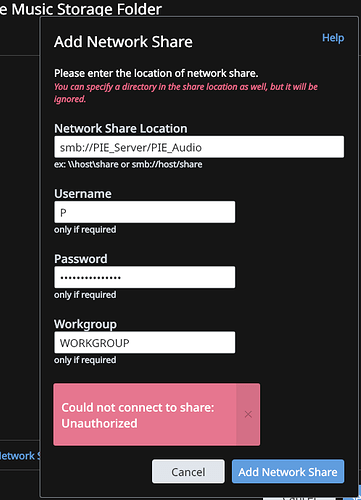The width and height of the screenshot is (361, 500).
Task: Click the Network Share Location label
Action: pos(121,129)
